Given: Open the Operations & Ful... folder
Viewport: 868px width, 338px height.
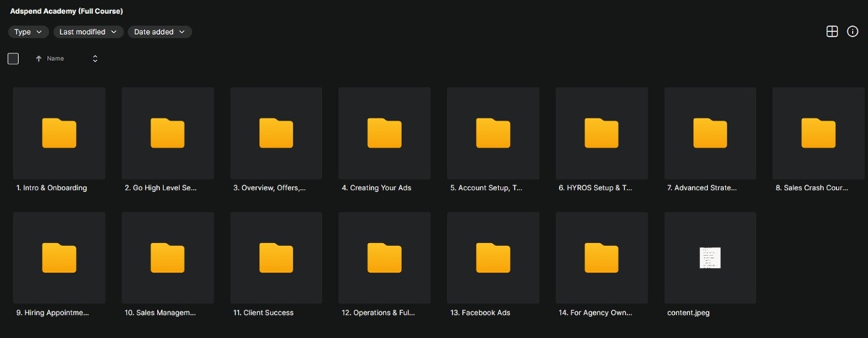Looking at the screenshot, I should tap(384, 258).
